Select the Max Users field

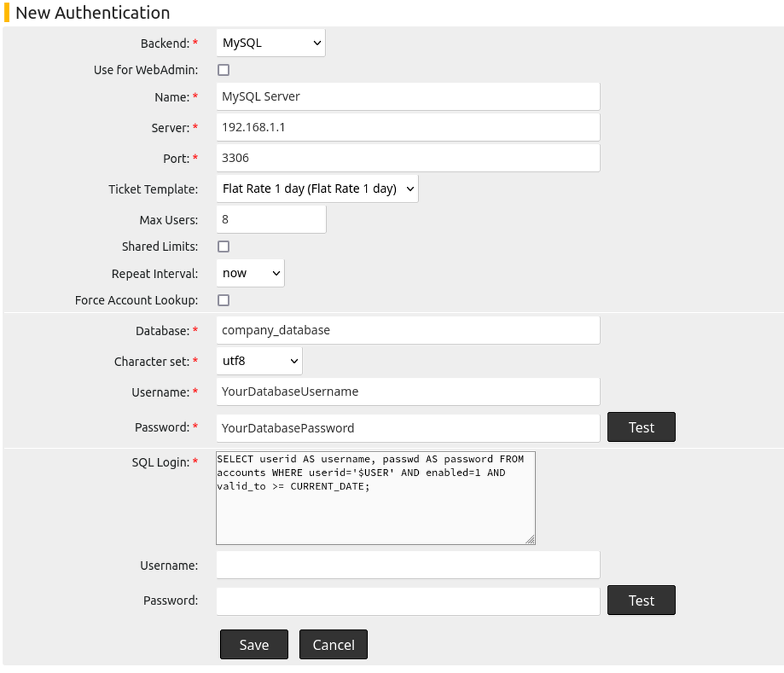pos(270,219)
